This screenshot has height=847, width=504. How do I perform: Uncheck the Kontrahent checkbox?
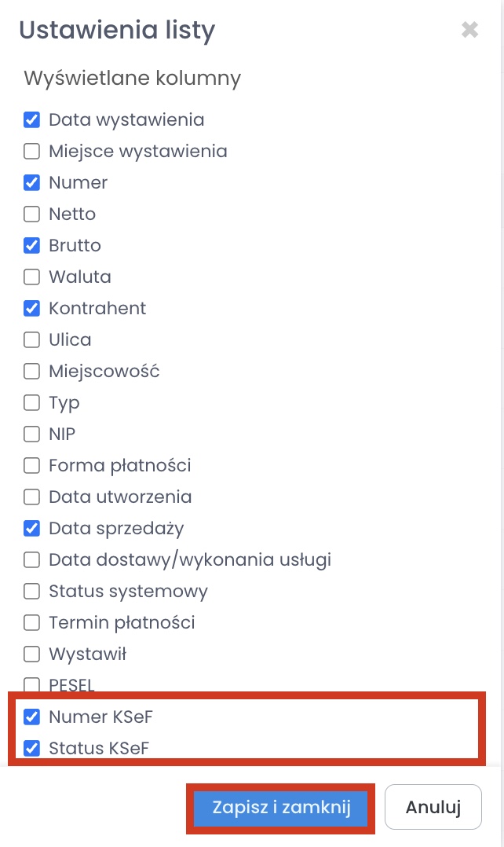(x=32, y=309)
